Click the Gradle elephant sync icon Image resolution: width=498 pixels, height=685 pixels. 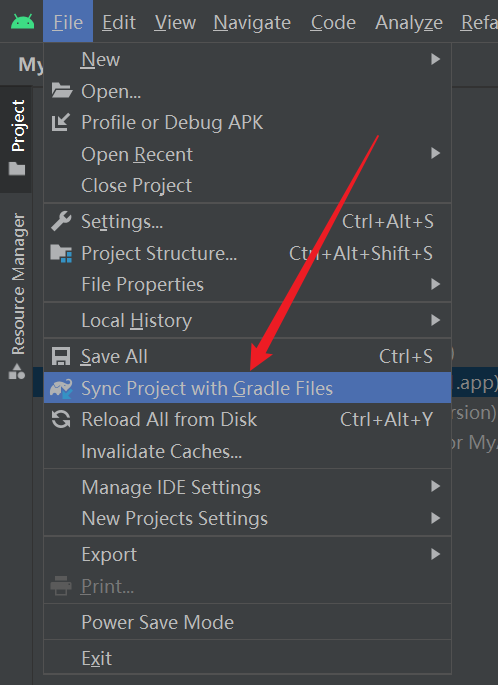(x=61, y=388)
